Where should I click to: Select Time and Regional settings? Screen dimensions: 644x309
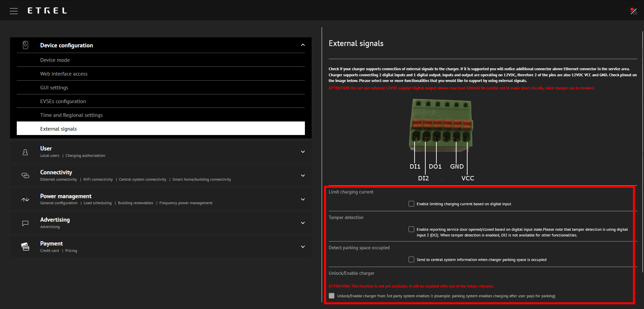pyautogui.click(x=71, y=115)
